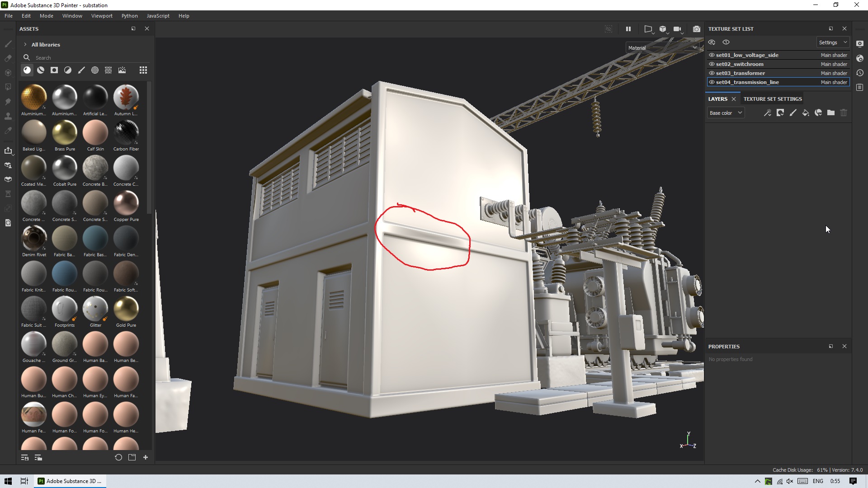
Task: Open display settings icon on right sidebar
Action: pyautogui.click(x=860, y=44)
